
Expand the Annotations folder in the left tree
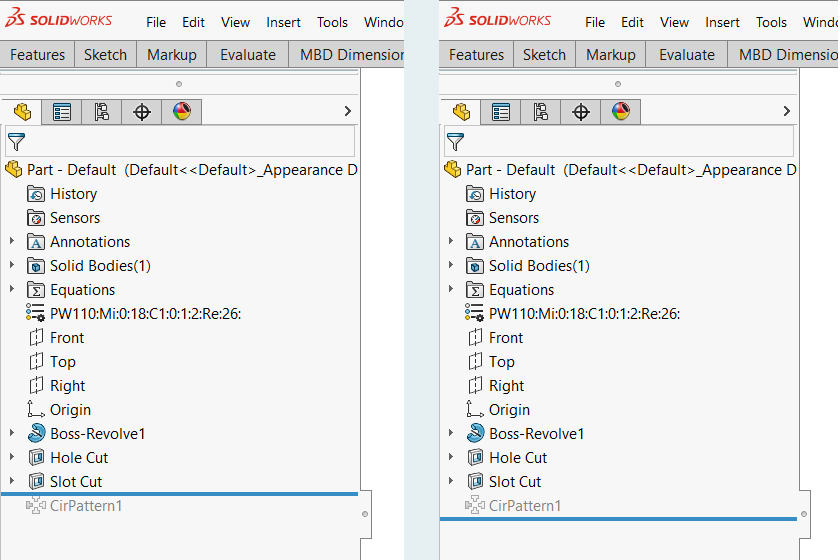pos(12,242)
